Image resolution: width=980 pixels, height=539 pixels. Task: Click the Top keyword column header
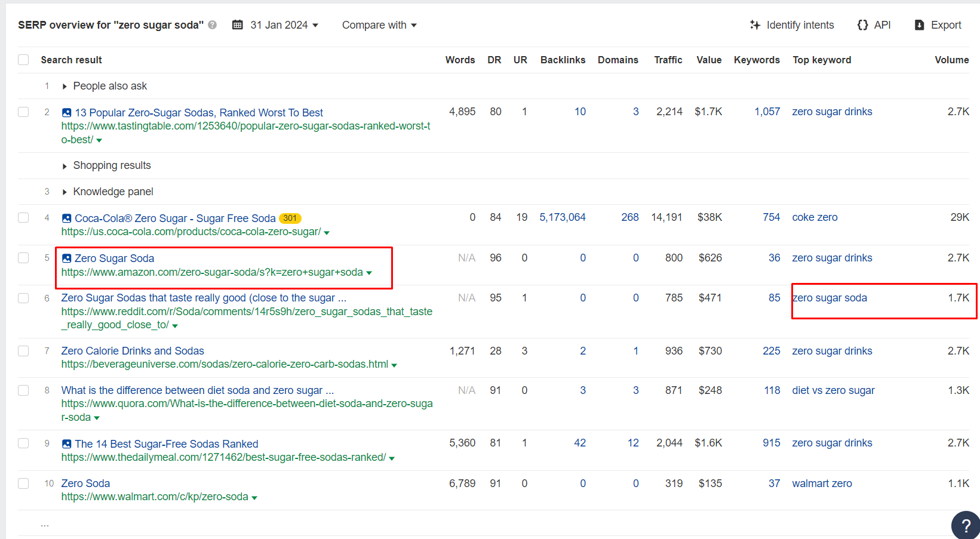coord(822,60)
